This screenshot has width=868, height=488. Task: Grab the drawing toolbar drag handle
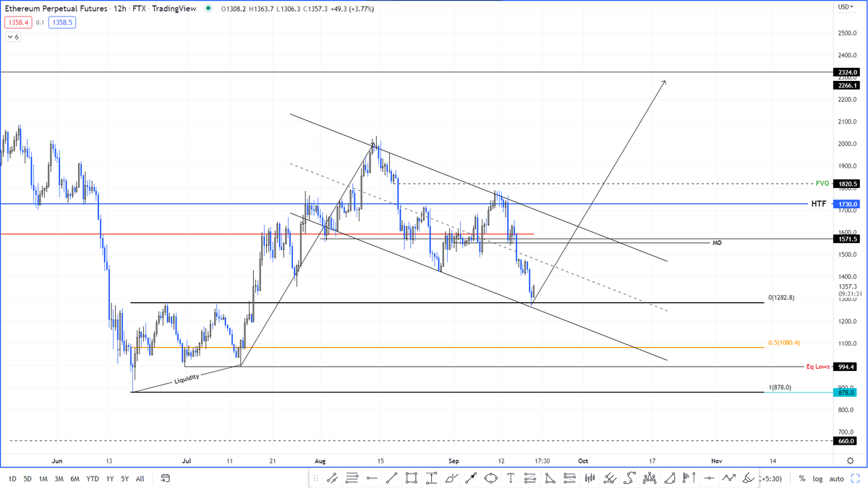click(x=315, y=478)
